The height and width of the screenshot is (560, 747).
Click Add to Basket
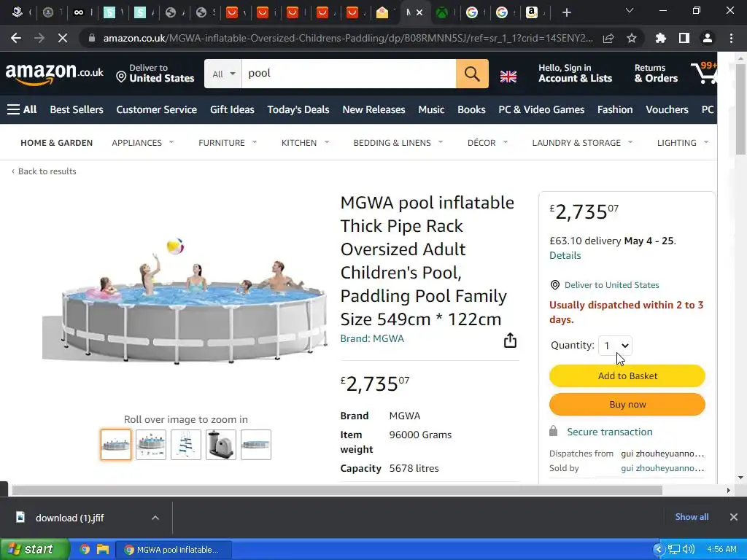point(627,376)
